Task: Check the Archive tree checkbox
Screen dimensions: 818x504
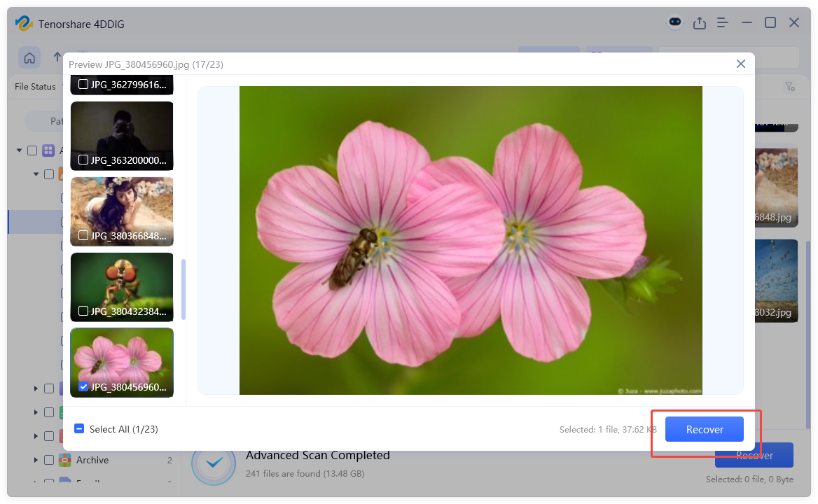Action: click(x=49, y=460)
